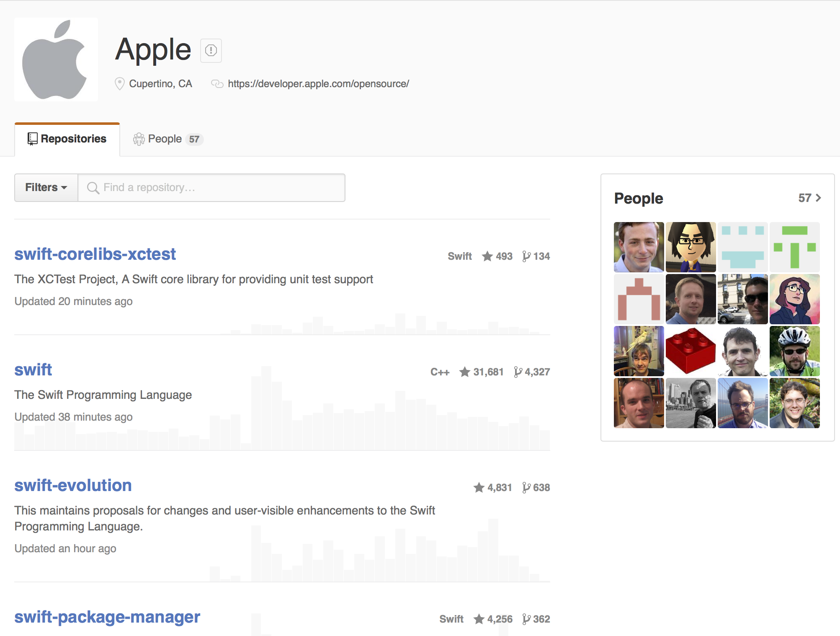Click the fork icon showing 362 forks
The image size is (840, 636).
tap(526, 619)
